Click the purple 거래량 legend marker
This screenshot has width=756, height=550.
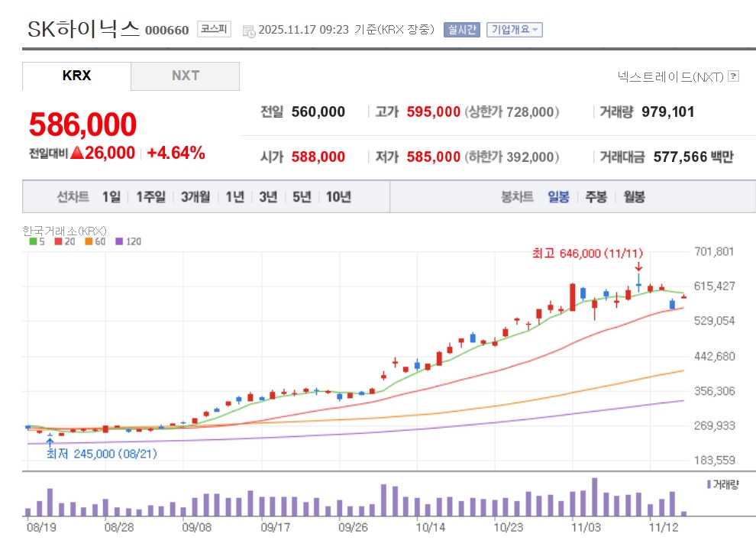(709, 484)
